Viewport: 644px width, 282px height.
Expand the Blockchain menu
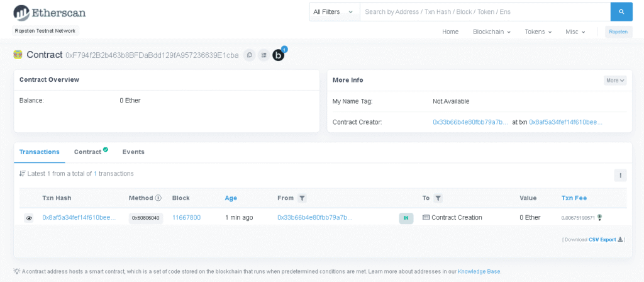(491, 31)
